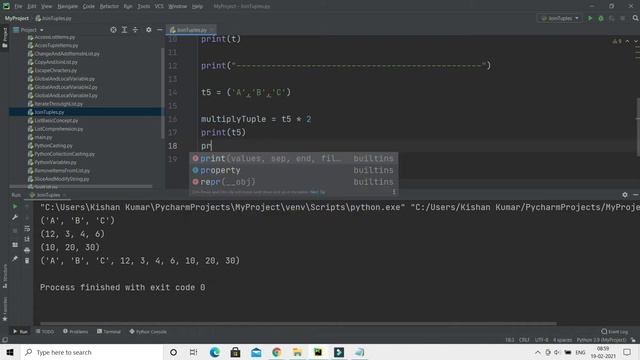The height and width of the screenshot is (360, 640).
Task: Open Project panel gear settings
Action: coord(149,30)
